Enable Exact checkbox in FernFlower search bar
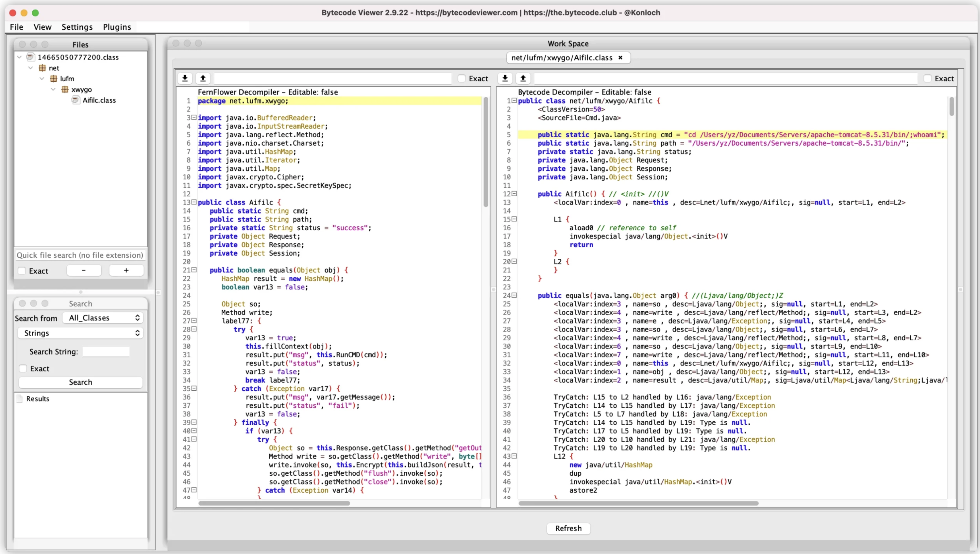 (462, 79)
